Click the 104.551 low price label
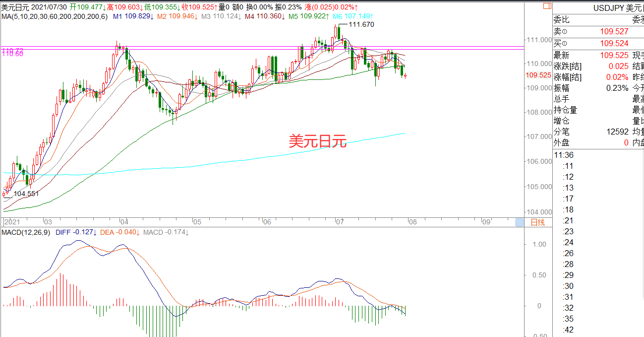 tap(26, 194)
